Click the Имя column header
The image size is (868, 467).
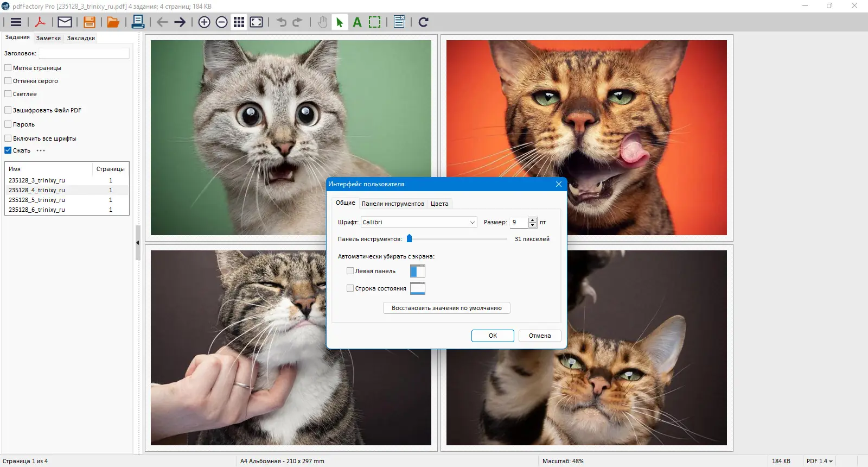coord(48,169)
